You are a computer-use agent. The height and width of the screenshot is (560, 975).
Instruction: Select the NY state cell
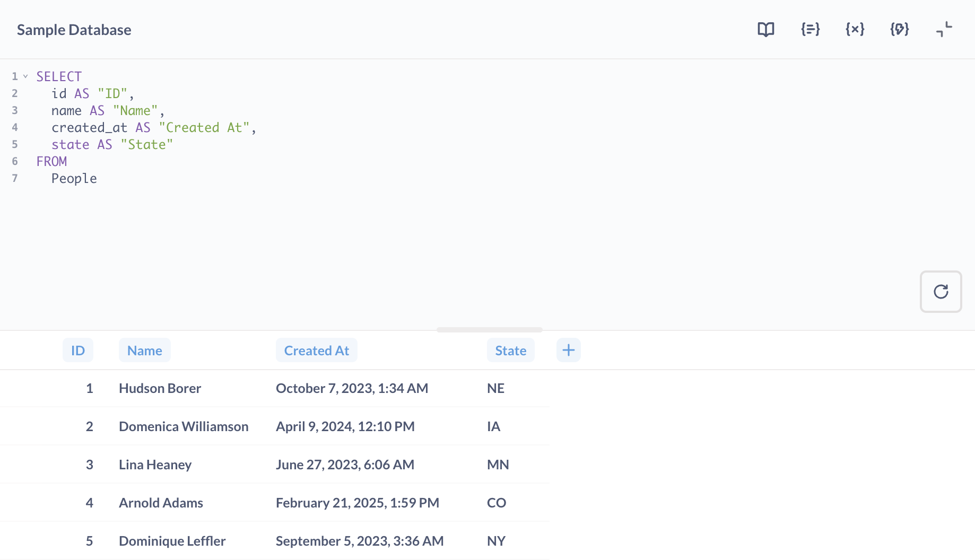[x=496, y=541]
